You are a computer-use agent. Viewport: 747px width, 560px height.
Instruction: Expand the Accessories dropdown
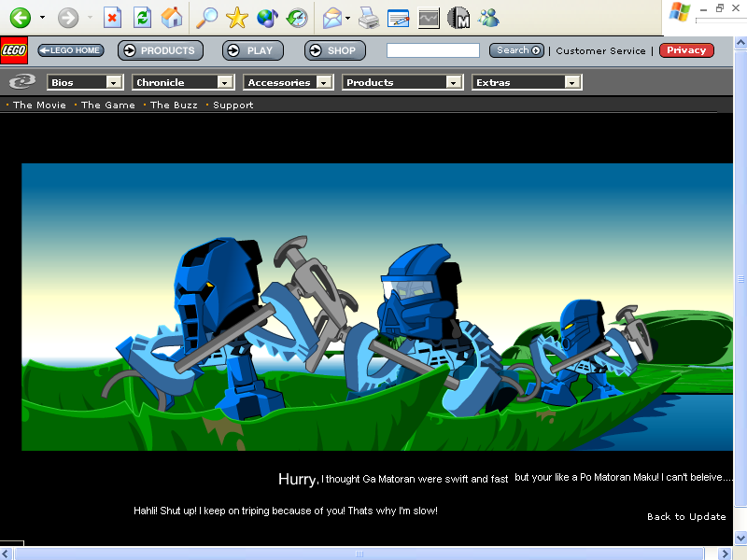(289, 82)
